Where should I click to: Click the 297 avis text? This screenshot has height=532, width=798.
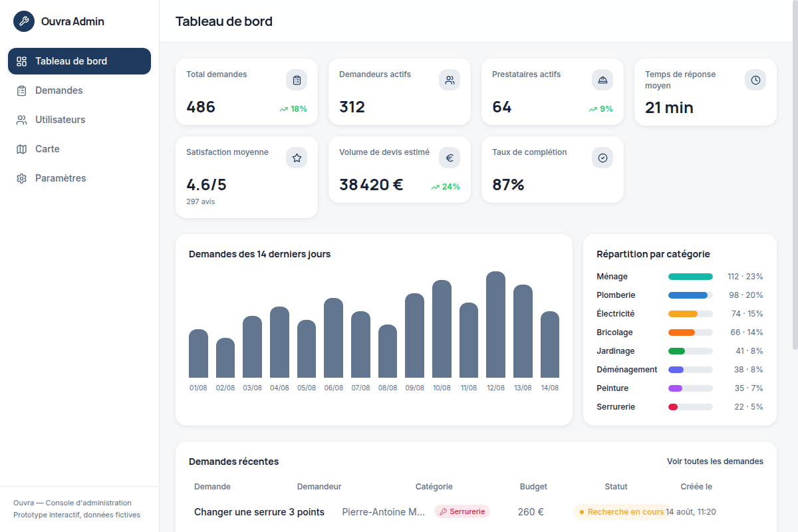(x=201, y=201)
